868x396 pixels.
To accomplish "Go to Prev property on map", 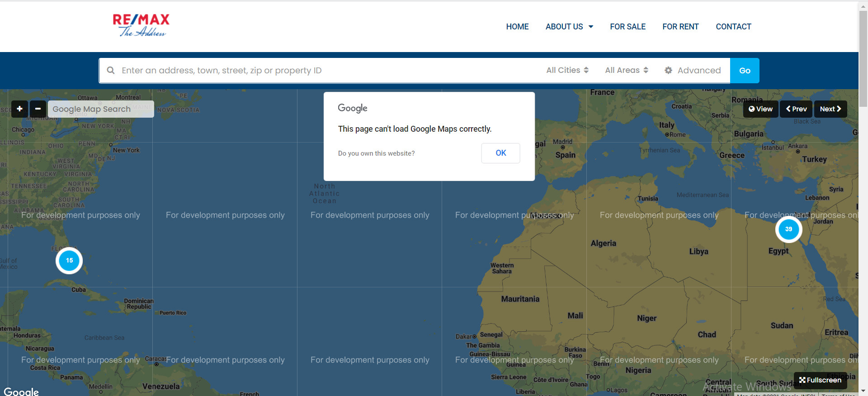I will click(796, 109).
